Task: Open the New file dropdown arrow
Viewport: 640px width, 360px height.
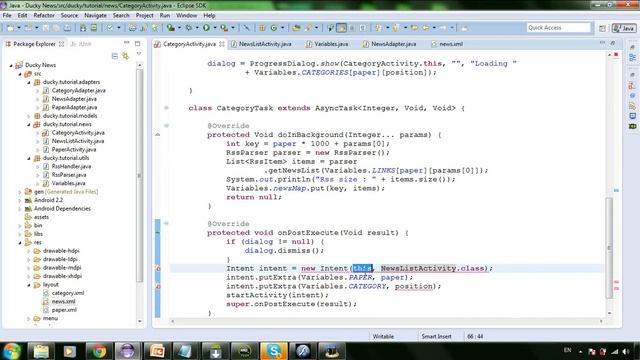Action: tap(19, 28)
